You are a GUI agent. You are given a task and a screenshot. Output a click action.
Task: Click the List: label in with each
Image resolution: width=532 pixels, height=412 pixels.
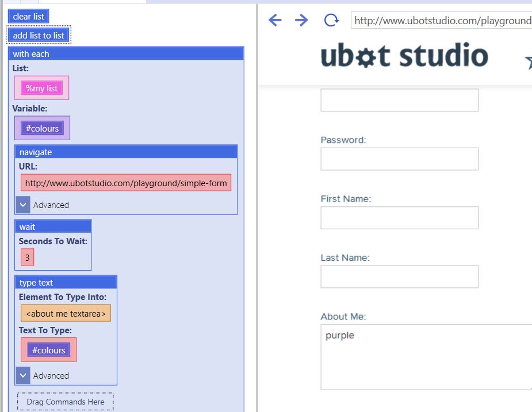20,68
